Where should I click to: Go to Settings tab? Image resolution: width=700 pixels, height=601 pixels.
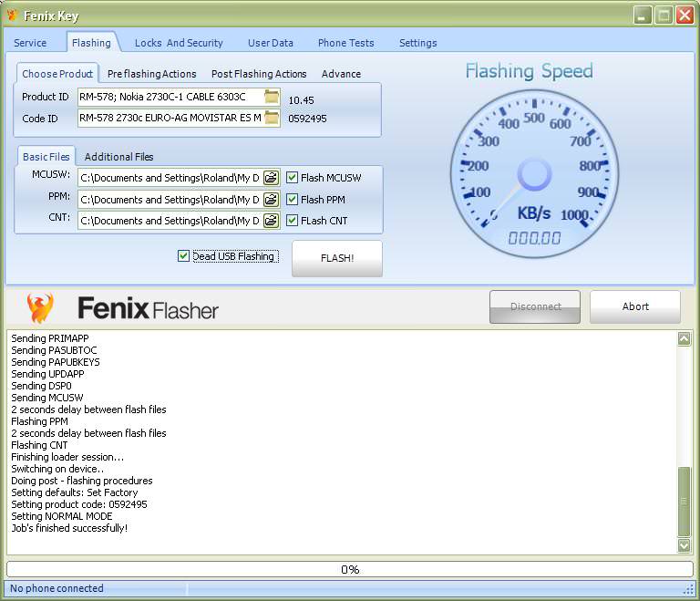point(417,43)
